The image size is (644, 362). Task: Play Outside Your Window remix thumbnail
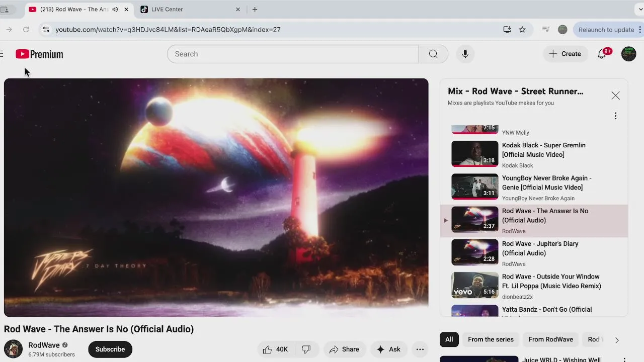pos(474,285)
